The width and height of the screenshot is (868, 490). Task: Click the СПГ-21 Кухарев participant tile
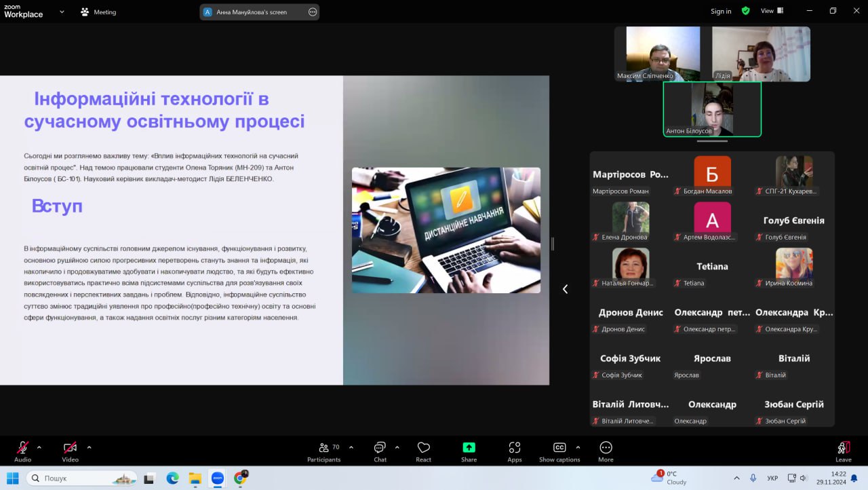point(794,176)
